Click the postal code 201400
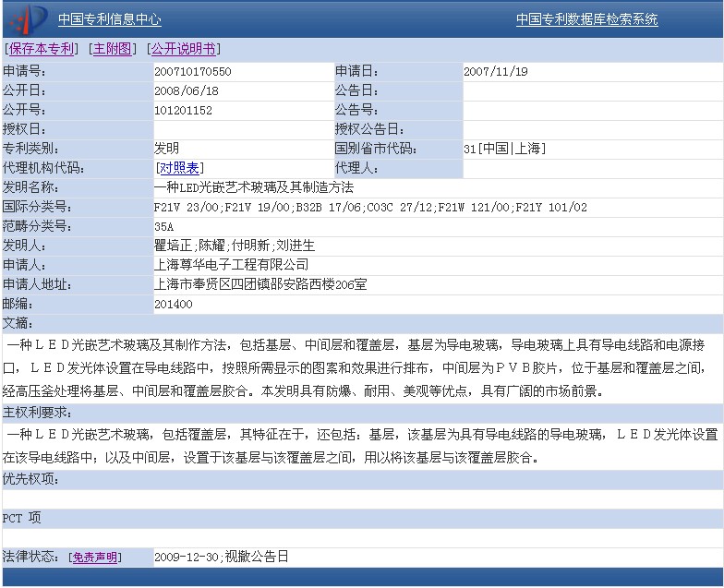The image size is (724, 588). [x=174, y=304]
